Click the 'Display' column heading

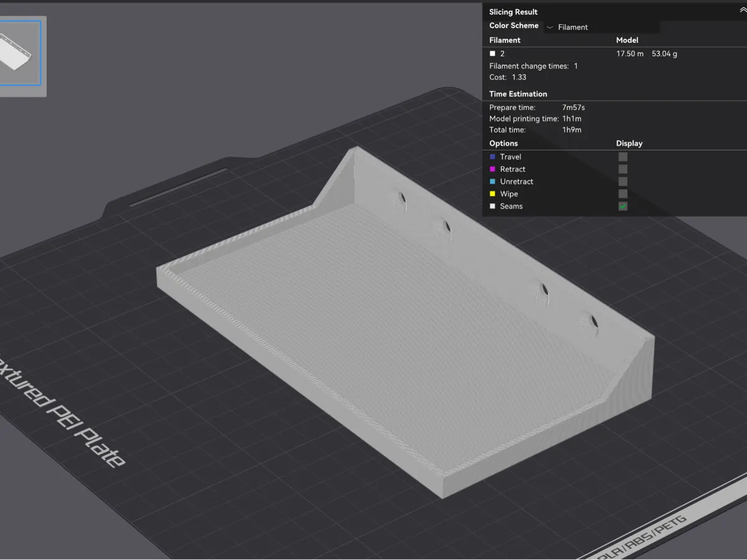[x=629, y=143]
